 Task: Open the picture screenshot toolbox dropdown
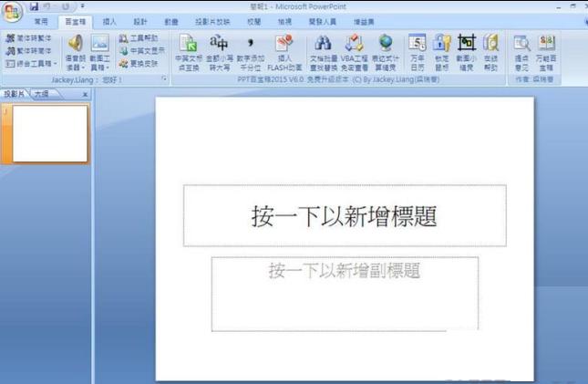tap(99, 53)
